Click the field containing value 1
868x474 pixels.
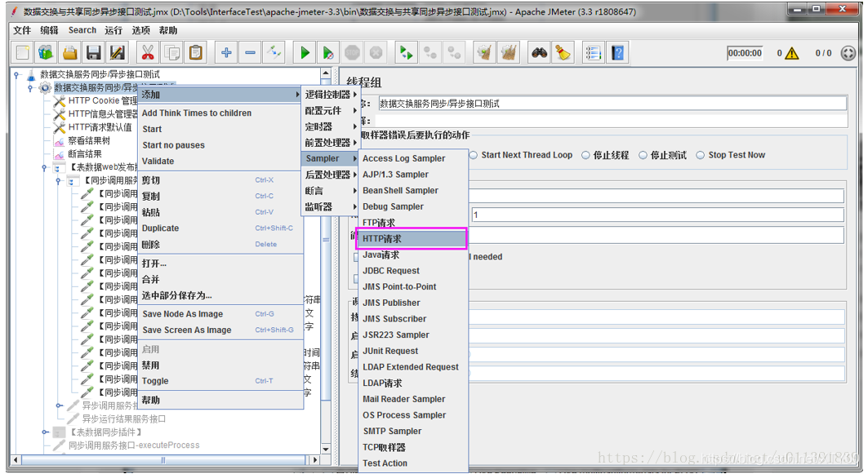click(x=657, y=215)
